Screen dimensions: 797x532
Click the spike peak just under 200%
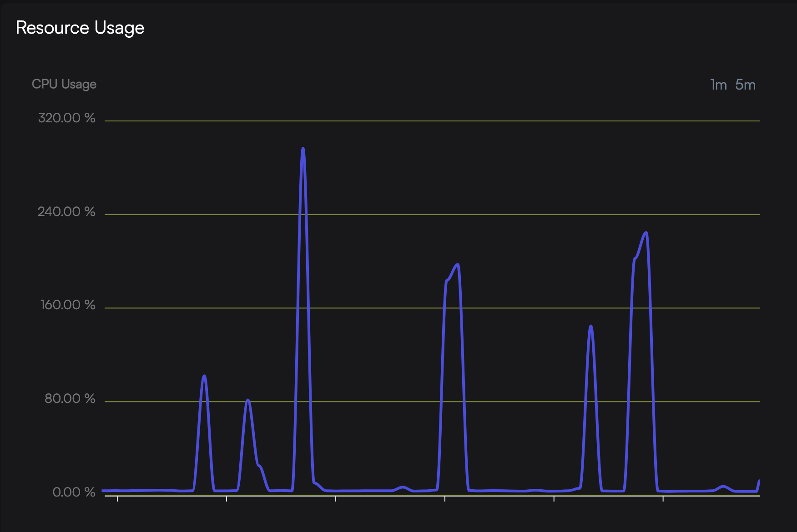pyautogui.click(x=457, y=265)
